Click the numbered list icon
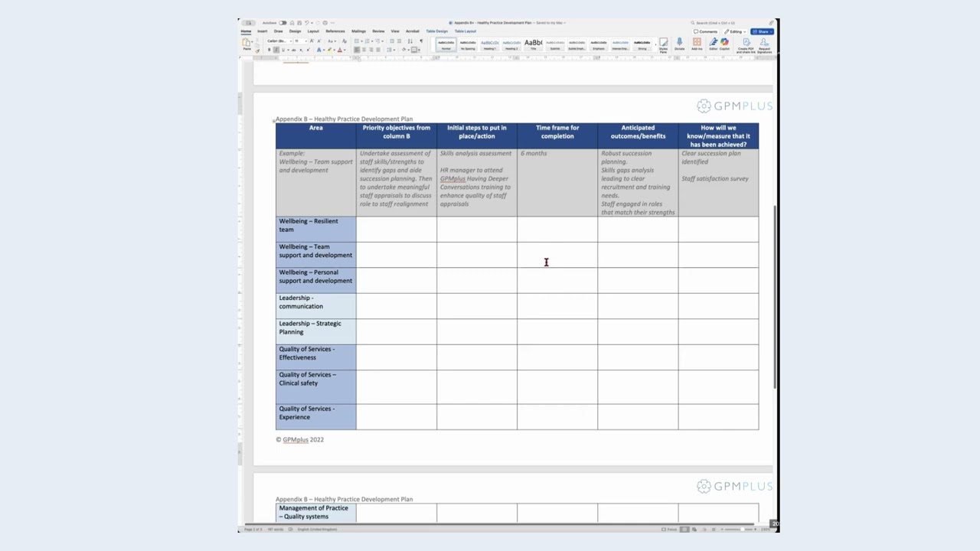This screenshot has height=551, width=980. [x=367, y=41]
